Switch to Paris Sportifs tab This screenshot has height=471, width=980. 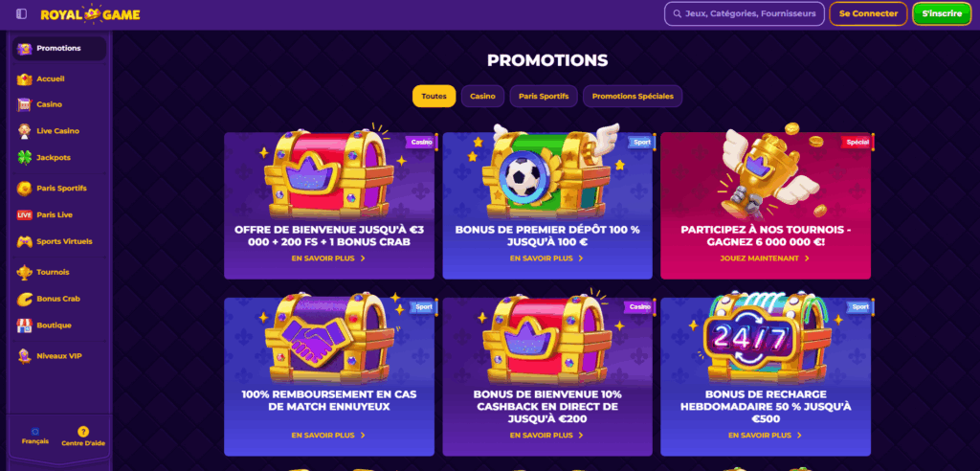[x=544, y=97]
